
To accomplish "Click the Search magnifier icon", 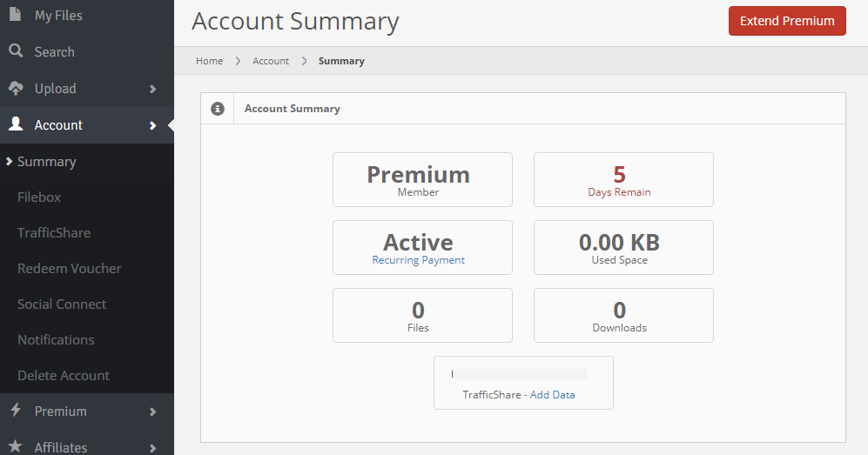I will [x=16, y=51].
